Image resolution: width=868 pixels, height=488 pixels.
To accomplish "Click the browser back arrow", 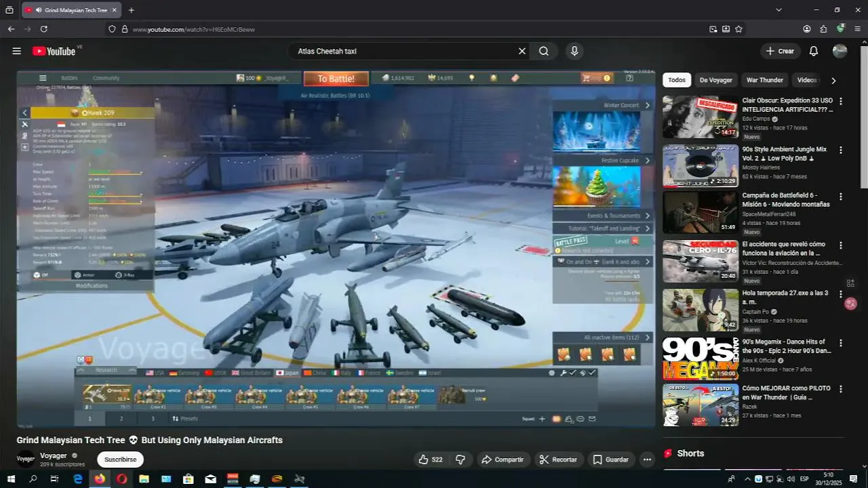I will pos(11,29).
